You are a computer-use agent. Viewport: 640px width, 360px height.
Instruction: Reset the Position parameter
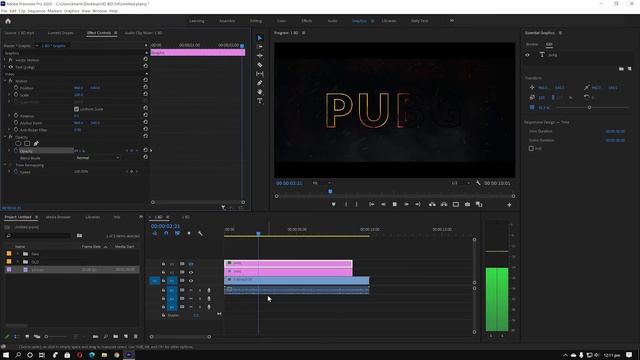(x=146, y=87)
